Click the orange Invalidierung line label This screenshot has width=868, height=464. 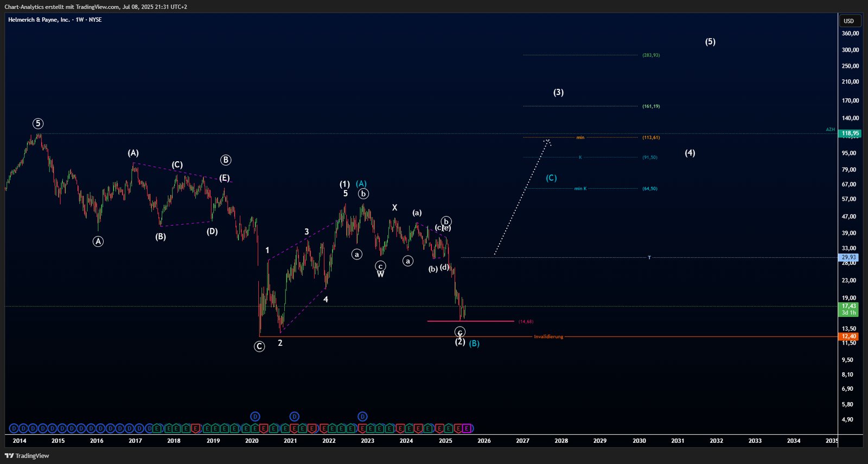point(548,337)
